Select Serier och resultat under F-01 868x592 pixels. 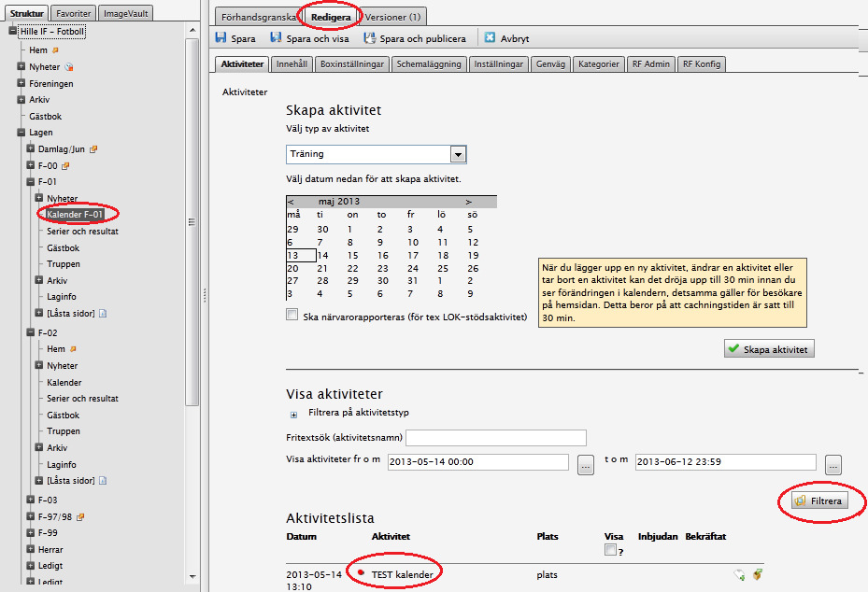coord(82,232)
